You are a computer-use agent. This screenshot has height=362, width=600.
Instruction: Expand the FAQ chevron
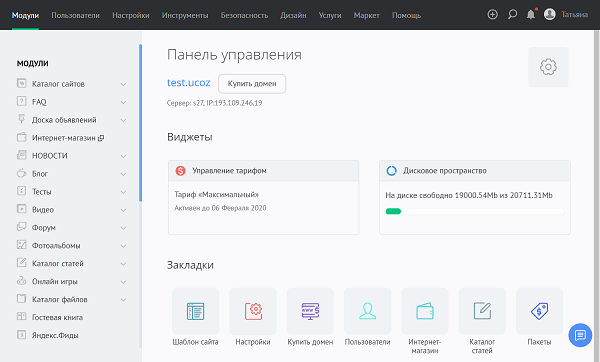click(x=123, y=102)
